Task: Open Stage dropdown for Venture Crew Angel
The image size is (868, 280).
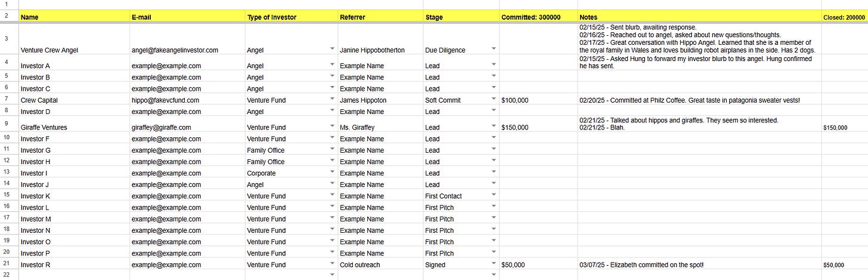Action: click(494, 48)
